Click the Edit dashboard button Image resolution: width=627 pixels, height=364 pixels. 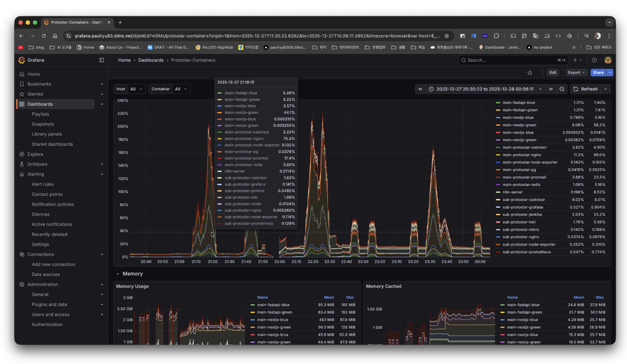[553, 73]
